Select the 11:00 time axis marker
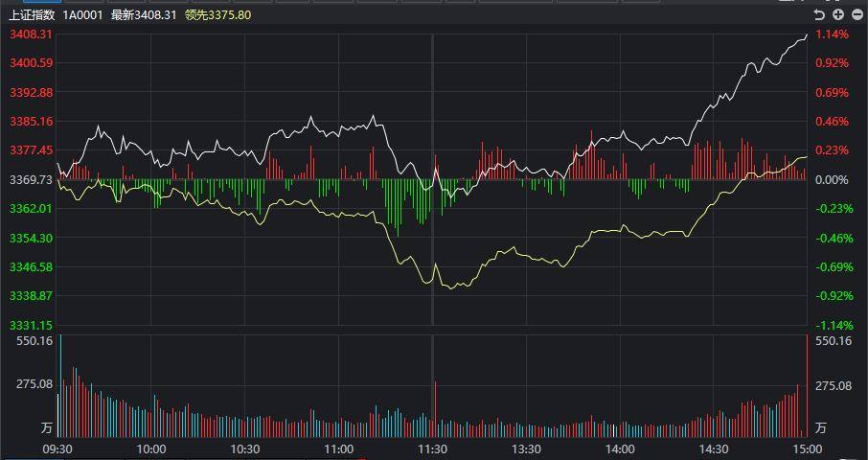The image size is (868, 460). tap(339, 448)
